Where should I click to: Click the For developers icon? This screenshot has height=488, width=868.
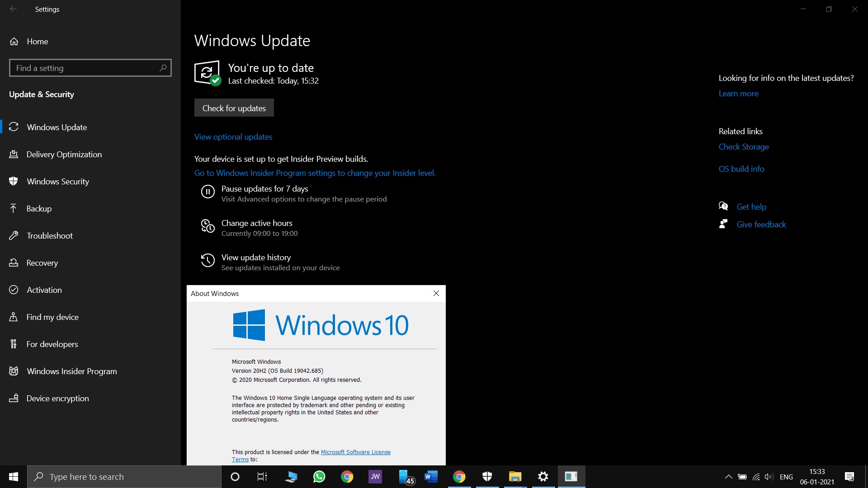click(14, 344)
